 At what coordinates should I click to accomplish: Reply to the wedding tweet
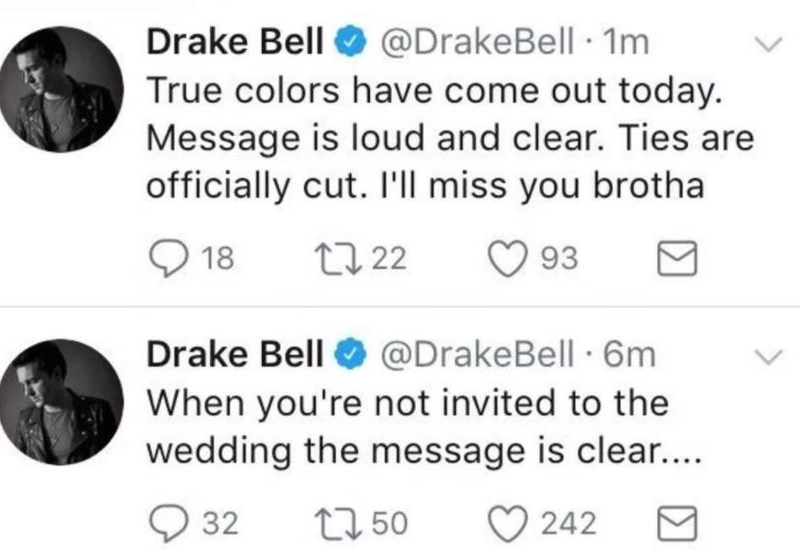[168, 523]
